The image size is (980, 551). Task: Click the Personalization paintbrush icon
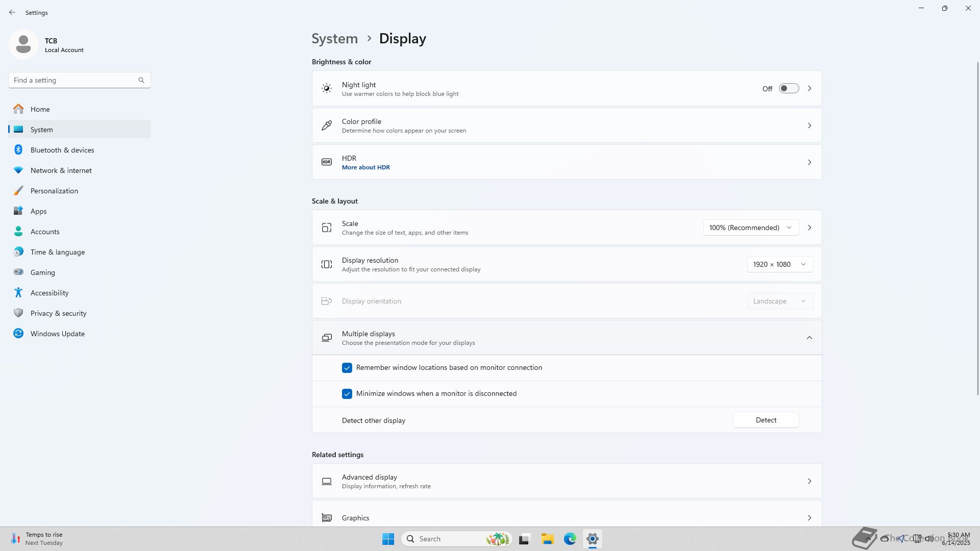18,191
